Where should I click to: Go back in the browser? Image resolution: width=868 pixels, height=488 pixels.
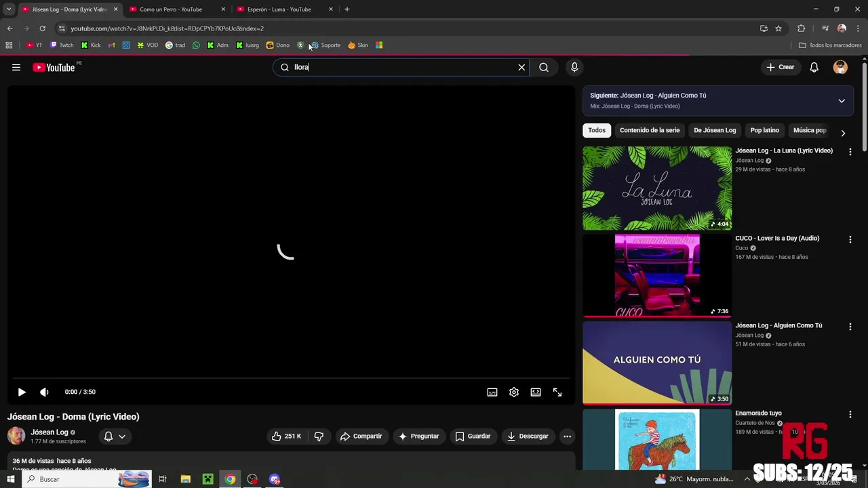coord(9,28)
